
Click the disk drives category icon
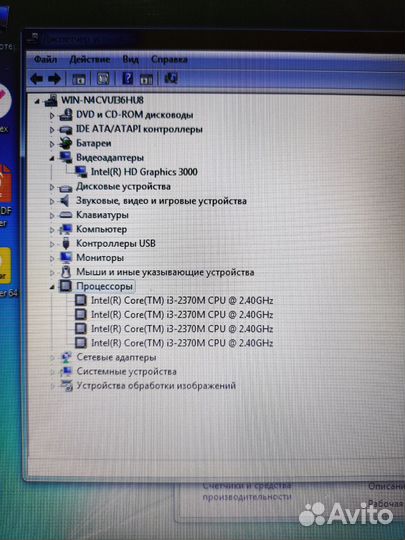(65, 188)
